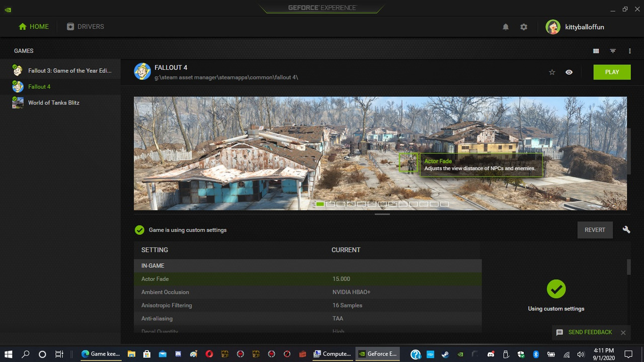Select World of Tanks Blitz
This screenshot has height=362, width=644.
coord(60,103)
